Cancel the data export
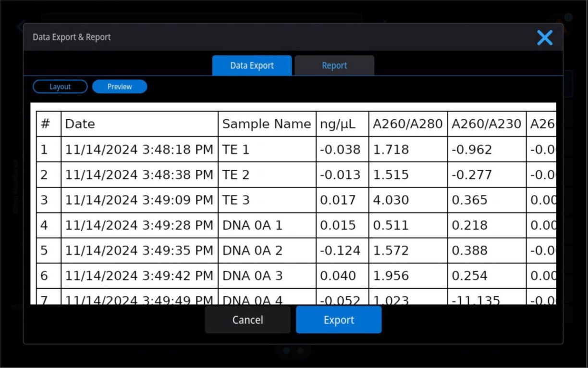 247,320
